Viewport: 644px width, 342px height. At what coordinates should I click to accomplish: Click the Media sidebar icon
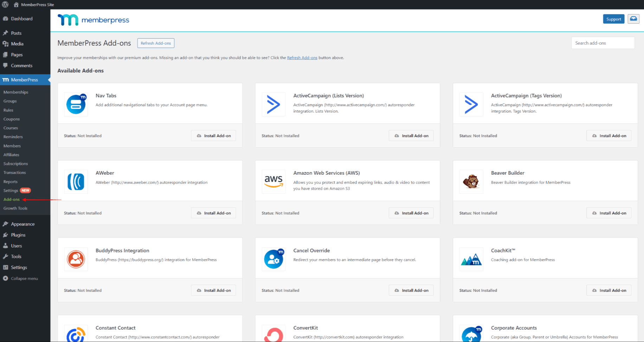click(x=6, y=44)
